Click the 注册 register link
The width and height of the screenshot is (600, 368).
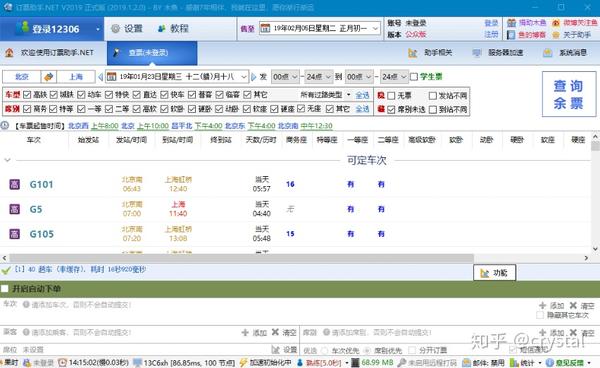(491, 34)
